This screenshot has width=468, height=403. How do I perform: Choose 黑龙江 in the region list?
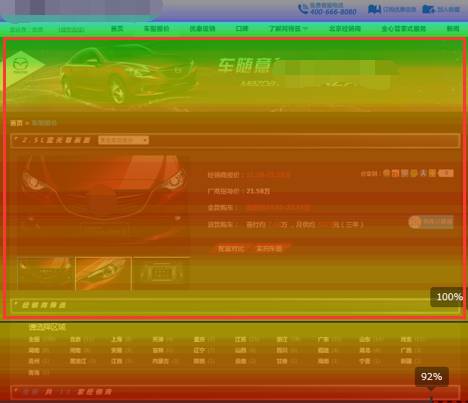pos(78,361)
